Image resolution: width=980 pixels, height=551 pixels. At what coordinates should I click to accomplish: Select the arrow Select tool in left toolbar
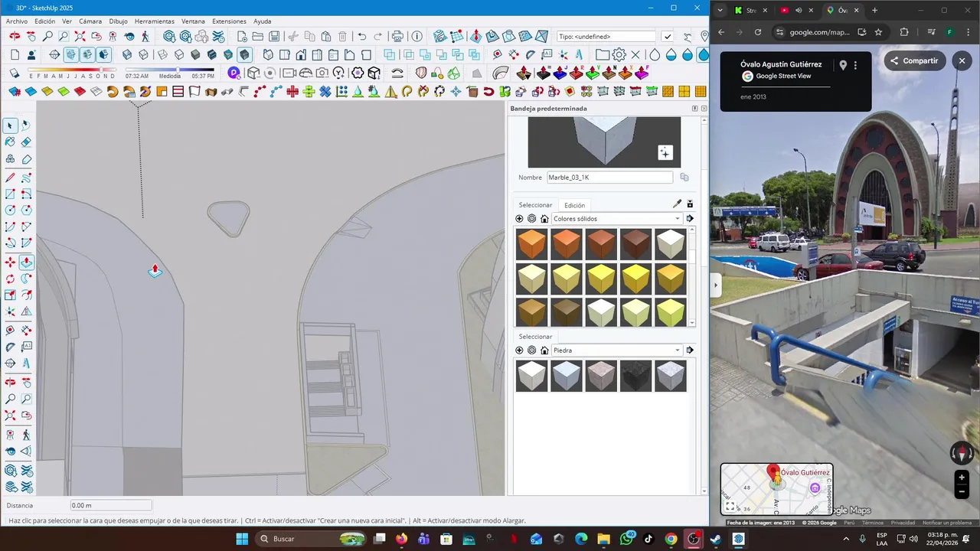10,126
